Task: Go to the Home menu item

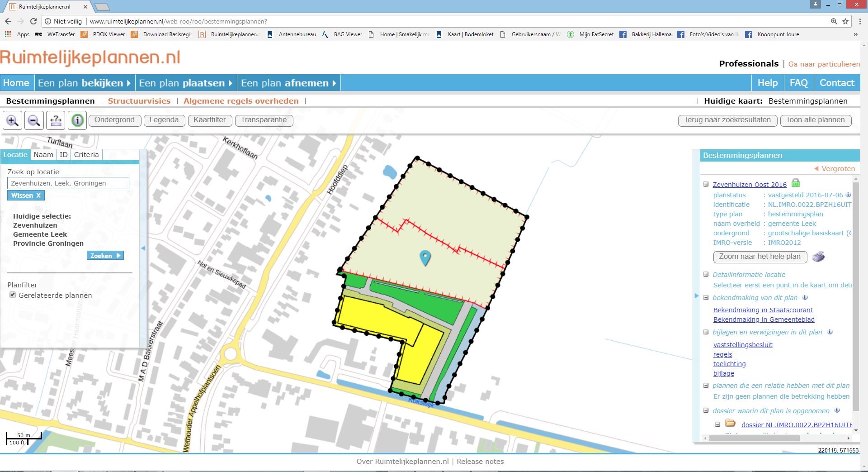Action: pyautogui.click(x=16, y=83)
